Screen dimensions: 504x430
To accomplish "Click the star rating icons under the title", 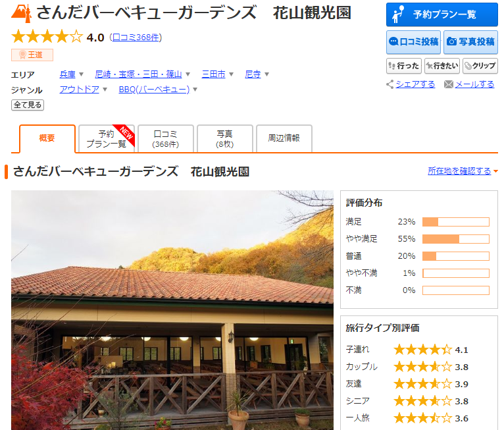I will click(x=47, y=37).
